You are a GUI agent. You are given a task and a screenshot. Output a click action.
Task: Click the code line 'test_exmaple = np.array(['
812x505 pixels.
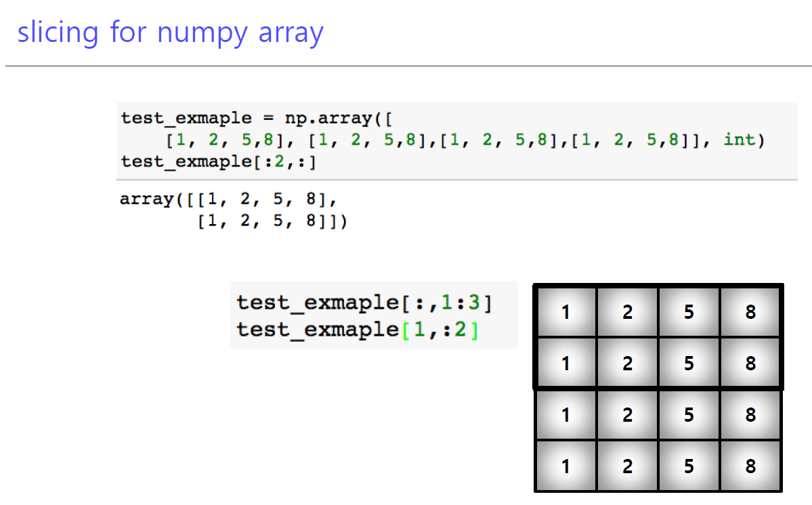[x=257, y=118]
